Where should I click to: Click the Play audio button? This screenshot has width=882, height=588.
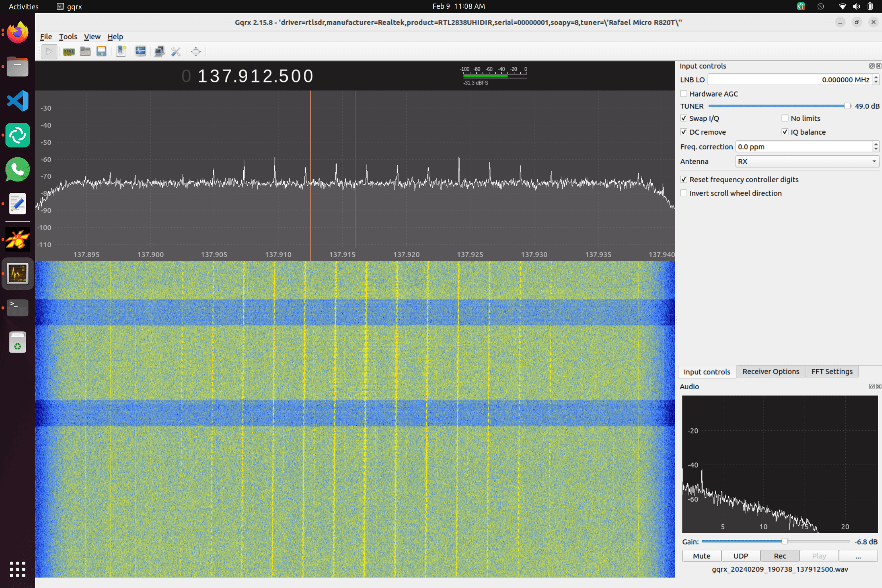coord(819,556)
